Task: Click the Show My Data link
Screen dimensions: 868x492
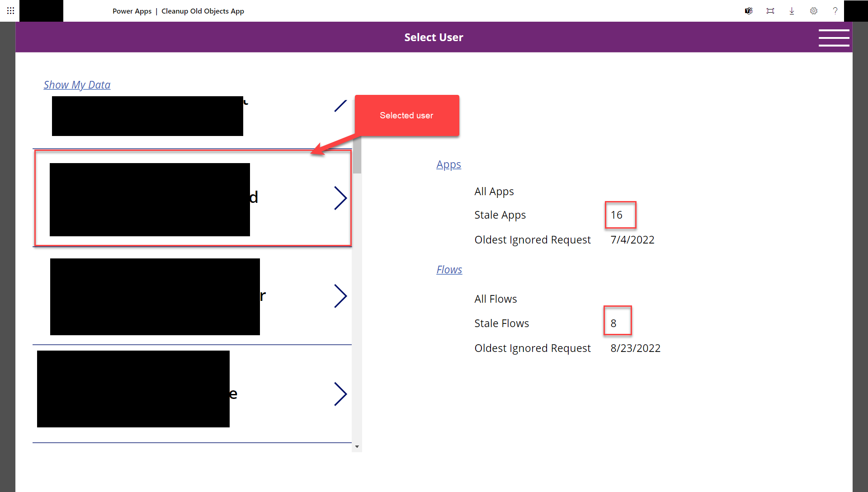Action: pyautogui.click(x=77, y=85)
